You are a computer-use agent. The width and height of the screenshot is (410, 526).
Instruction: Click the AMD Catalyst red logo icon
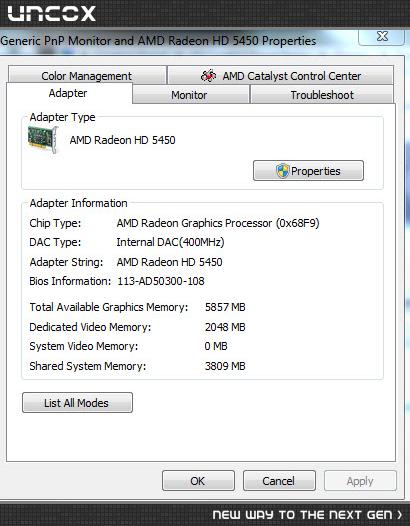point(208,75)
